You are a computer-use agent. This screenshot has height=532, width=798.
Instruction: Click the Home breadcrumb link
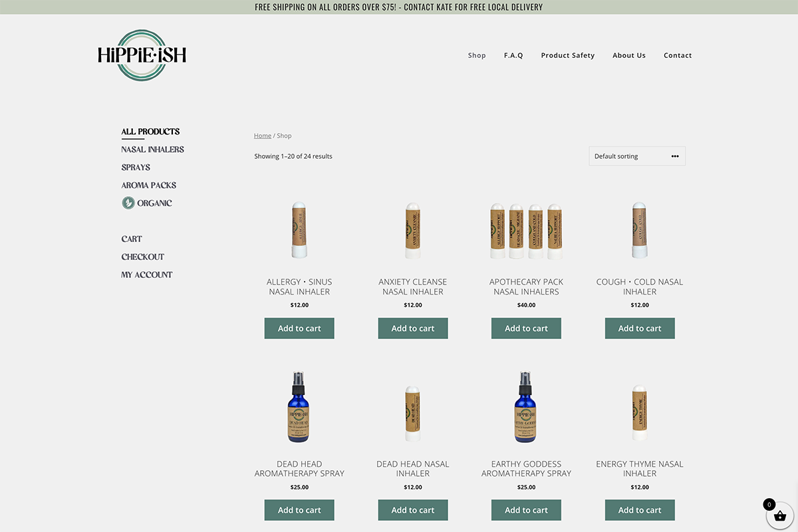(x=263, y=136)
